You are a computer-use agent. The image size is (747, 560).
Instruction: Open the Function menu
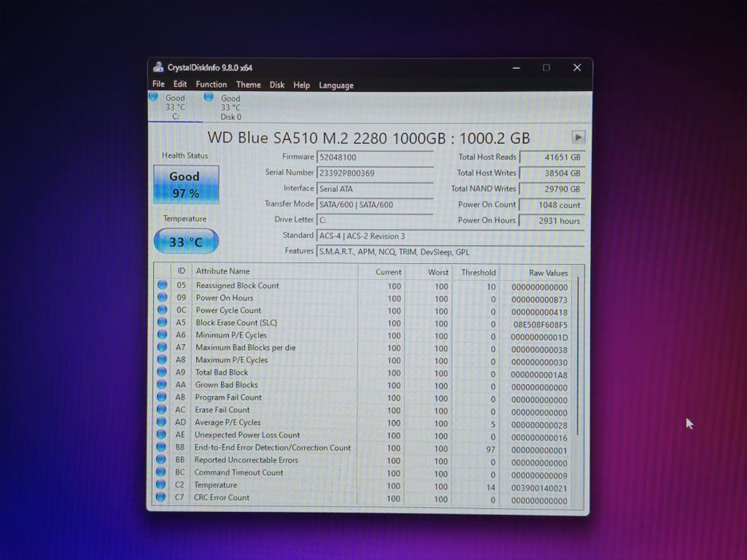pos(211,84)
